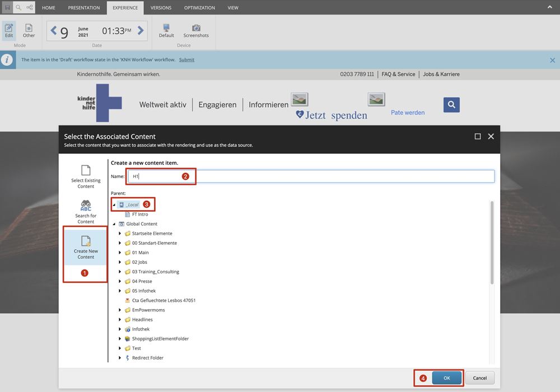Click the Submit workflow link

[186, 60]
